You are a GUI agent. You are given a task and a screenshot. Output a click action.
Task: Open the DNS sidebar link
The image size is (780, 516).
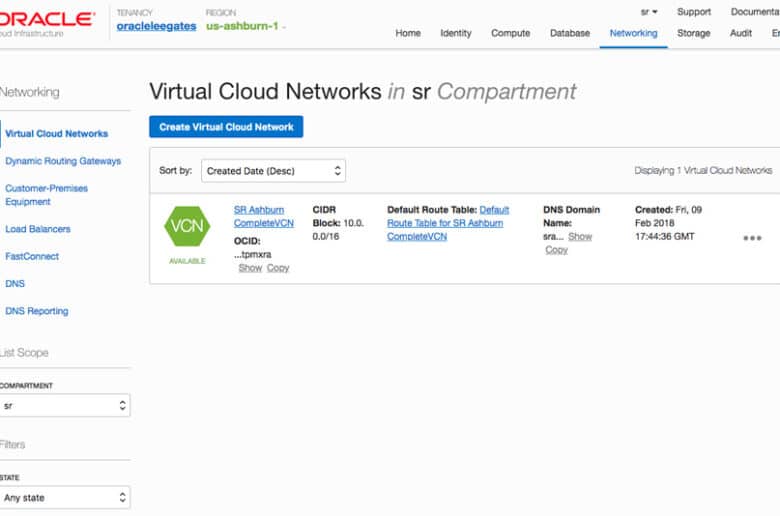pyautogui.click(x=15, y=284)
